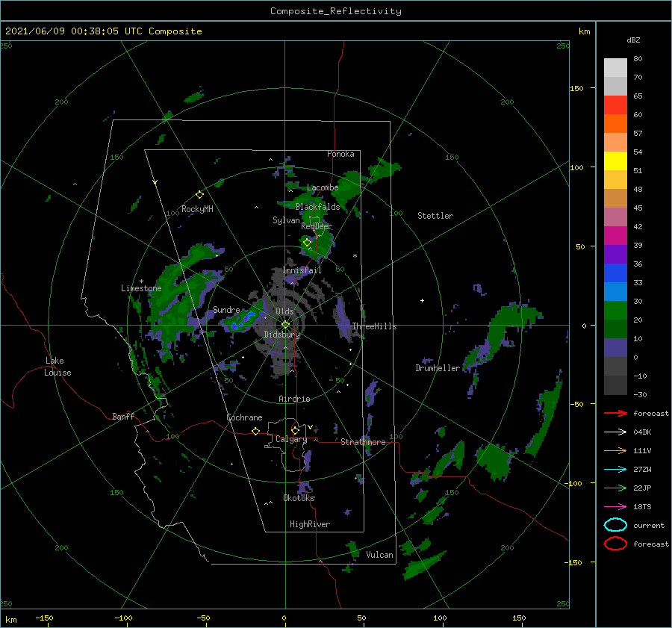The height and width of the screenshot is (628, 672).
Task: Click the Calgary city label
Action: (x=291, y=439)
